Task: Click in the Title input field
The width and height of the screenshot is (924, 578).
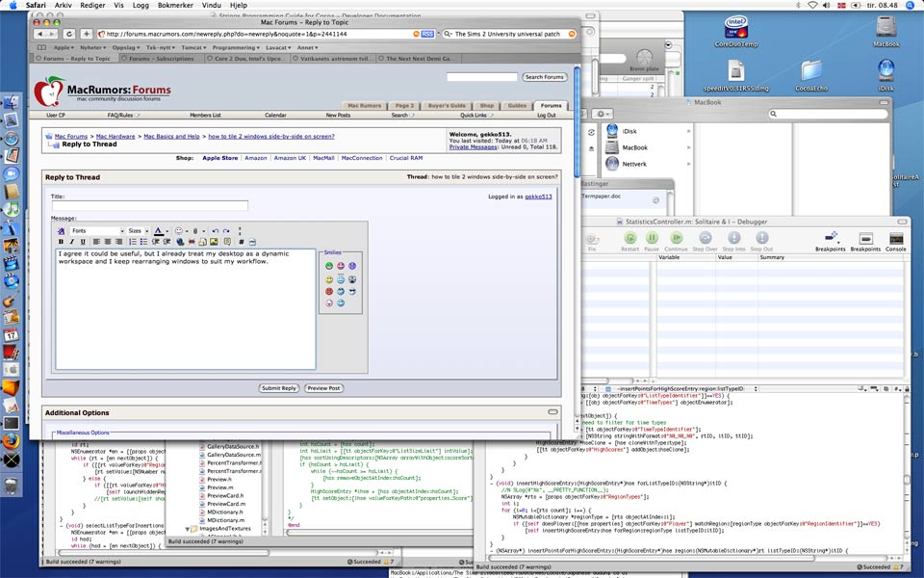Action: click(150, 206)
